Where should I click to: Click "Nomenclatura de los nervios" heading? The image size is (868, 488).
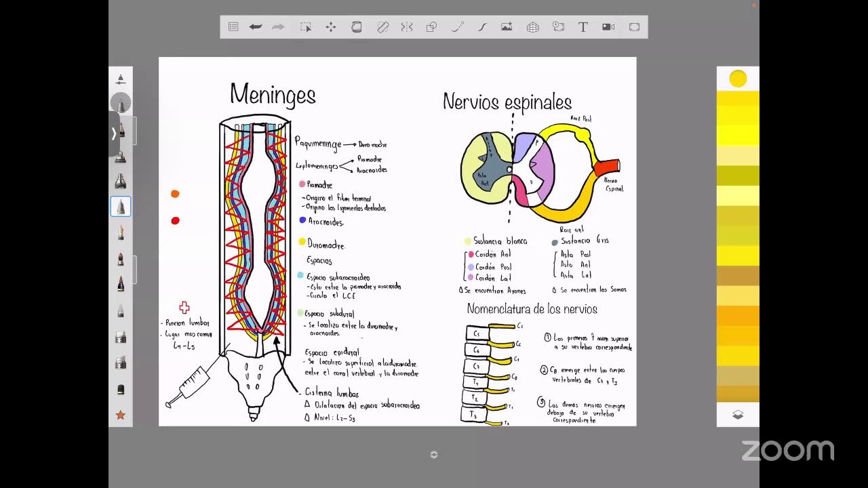click(532, 309)
